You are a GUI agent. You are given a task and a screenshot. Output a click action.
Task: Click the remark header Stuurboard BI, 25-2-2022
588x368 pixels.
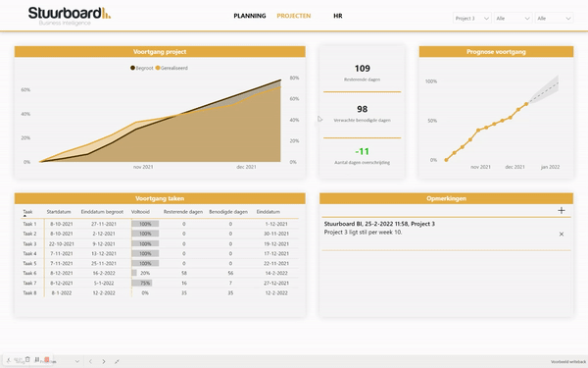[379, 224]
